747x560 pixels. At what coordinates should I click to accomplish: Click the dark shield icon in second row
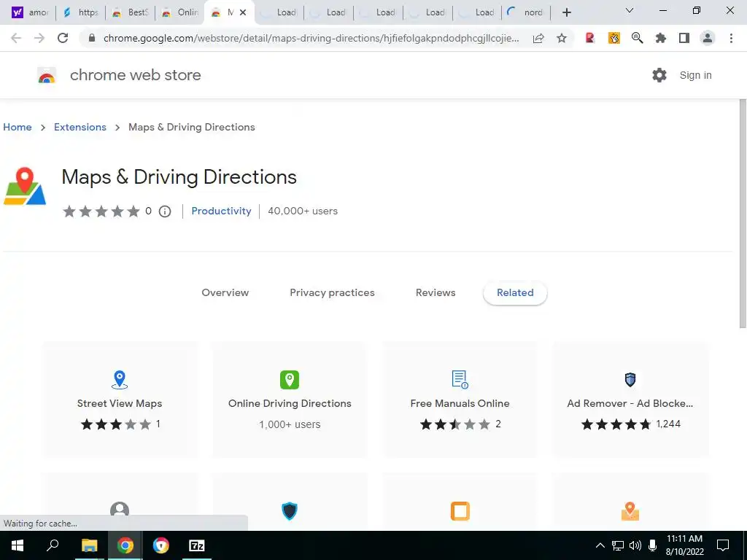[x=290, y=511]
